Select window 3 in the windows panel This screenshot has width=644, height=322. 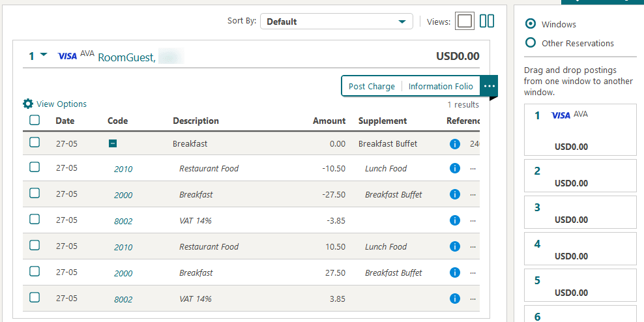pos(580,212)
